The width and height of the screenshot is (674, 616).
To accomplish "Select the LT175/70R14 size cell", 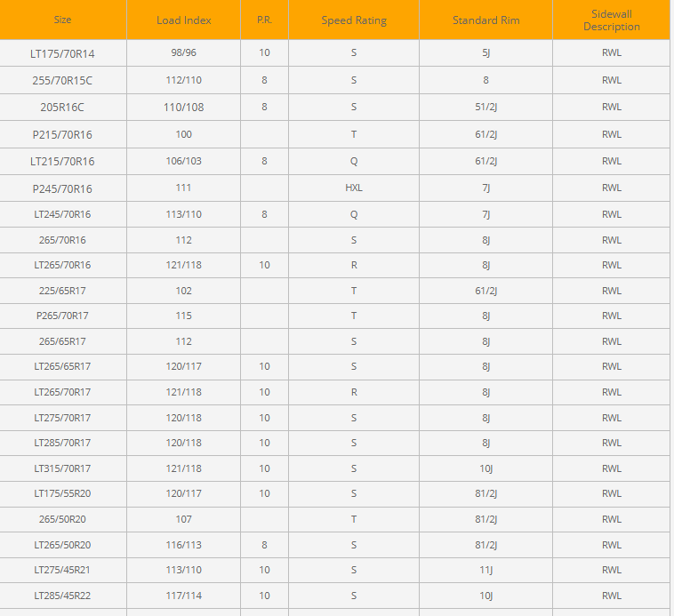I will click(62, 53).
